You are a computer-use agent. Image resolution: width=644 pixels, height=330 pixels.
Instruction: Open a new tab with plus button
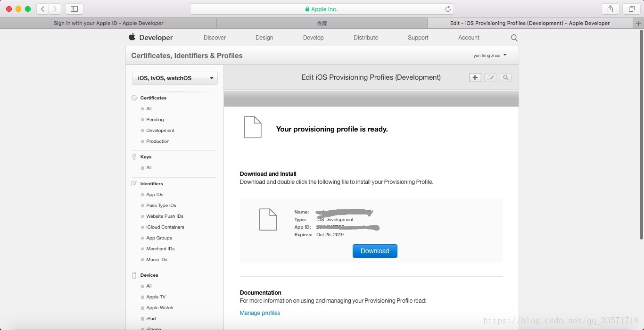[638, 23]
